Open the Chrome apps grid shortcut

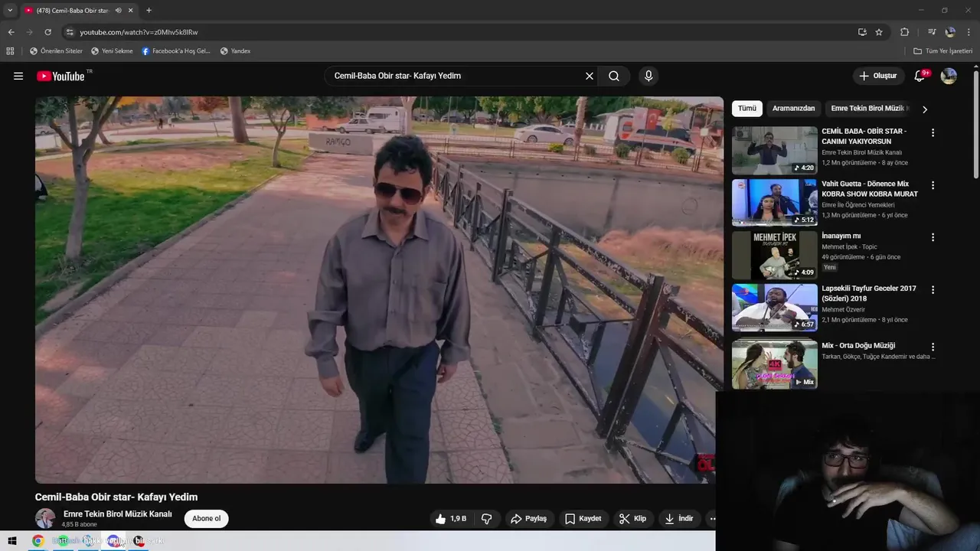(10, 51)
